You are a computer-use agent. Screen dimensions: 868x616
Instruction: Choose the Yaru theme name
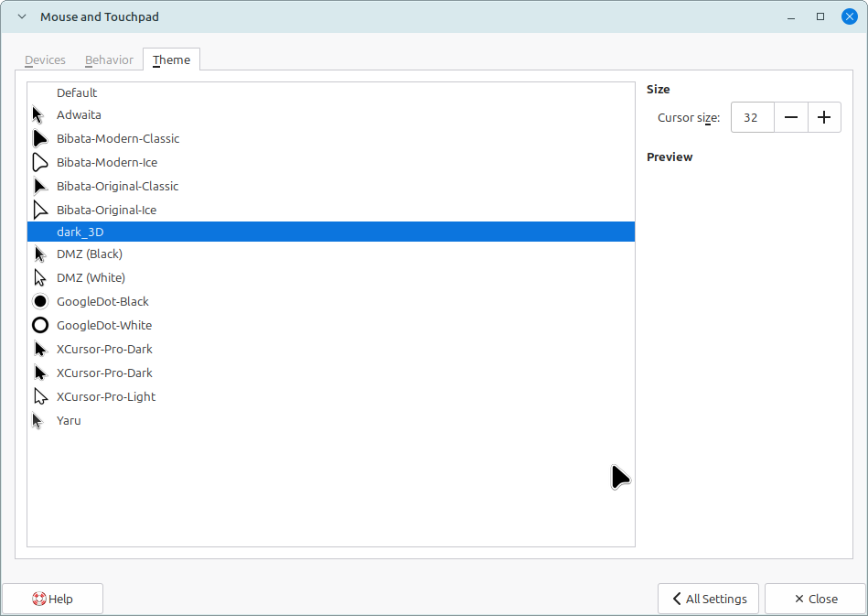[69, 420]
